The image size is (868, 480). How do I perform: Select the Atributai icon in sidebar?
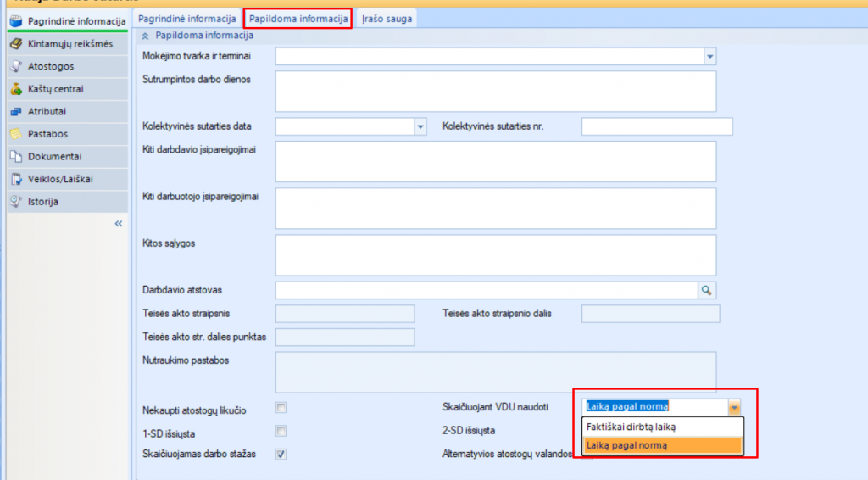(x=15, y=111)
